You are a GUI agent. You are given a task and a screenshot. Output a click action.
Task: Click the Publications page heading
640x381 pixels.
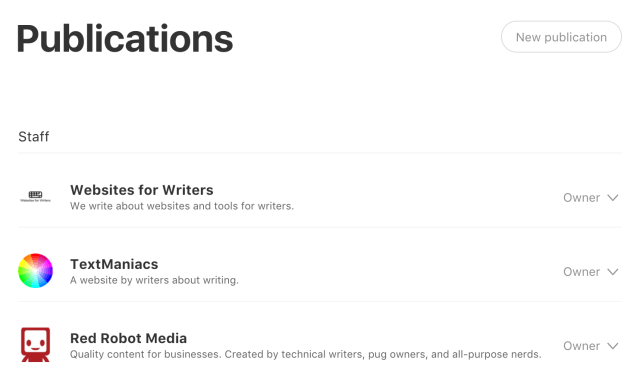(124, 39)
